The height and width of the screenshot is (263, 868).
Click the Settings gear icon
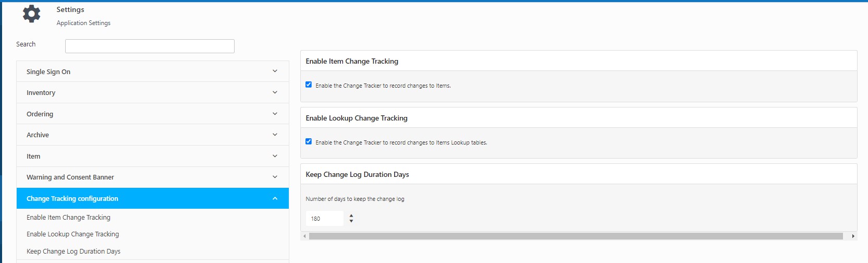[x=32, y=14]
